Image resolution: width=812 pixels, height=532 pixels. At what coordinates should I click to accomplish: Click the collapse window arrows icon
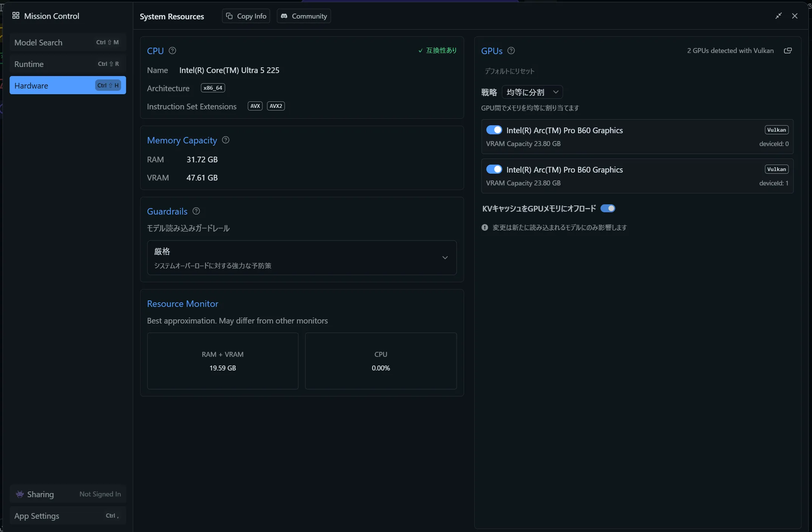(778, 16)
